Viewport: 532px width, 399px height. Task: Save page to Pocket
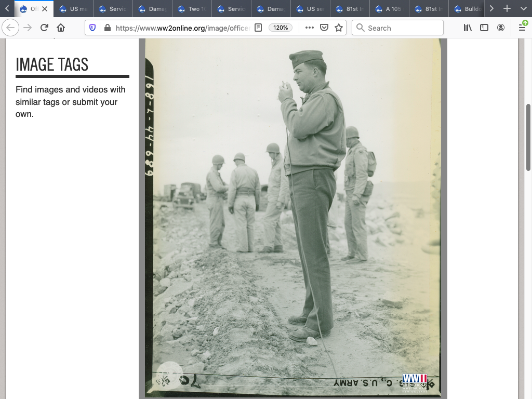[324, 28]
